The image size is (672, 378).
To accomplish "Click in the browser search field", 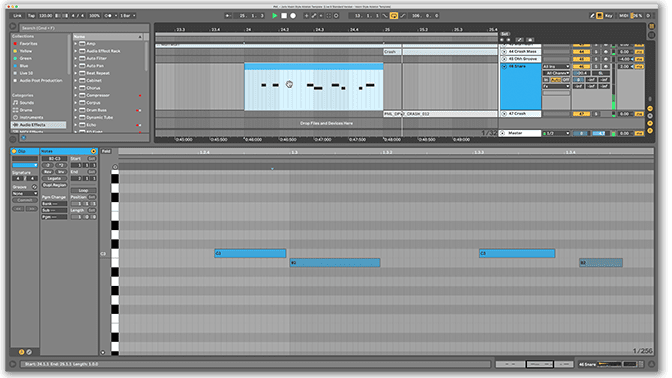I will pyautogui.click(x=84, y=28).
